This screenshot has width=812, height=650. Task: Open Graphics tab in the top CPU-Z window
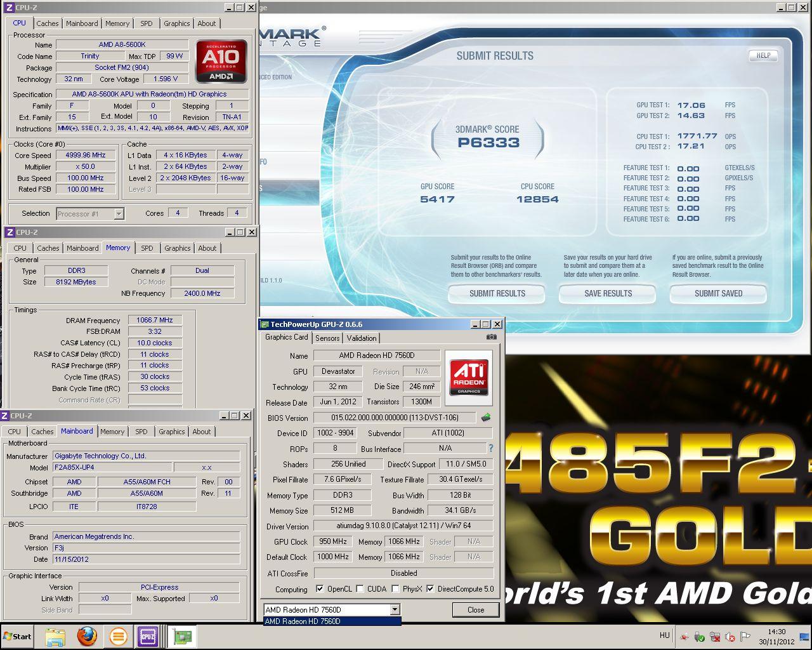[x=176, y=23]
